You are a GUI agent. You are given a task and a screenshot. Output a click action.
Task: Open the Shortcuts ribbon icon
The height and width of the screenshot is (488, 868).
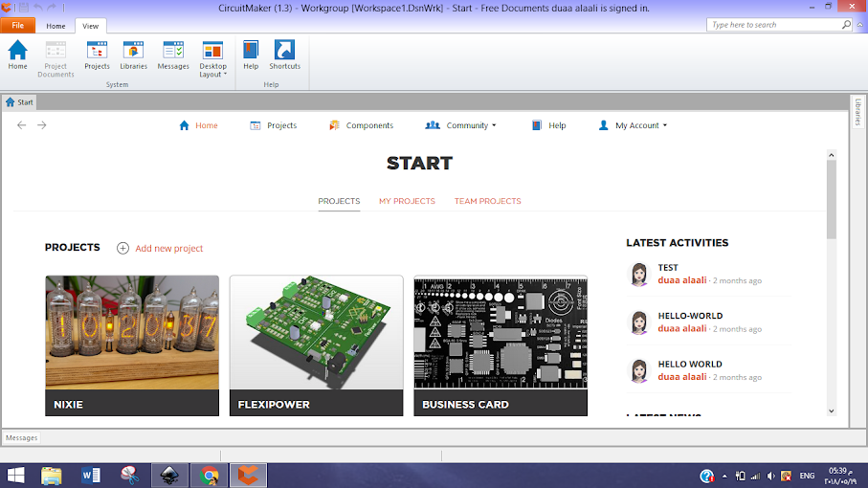tap(284, 55)
